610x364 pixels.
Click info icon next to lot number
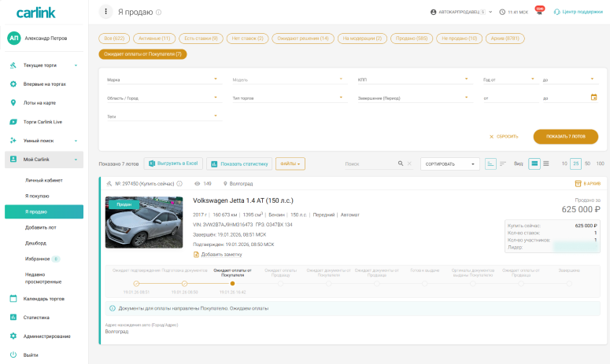tap(179, 183)
